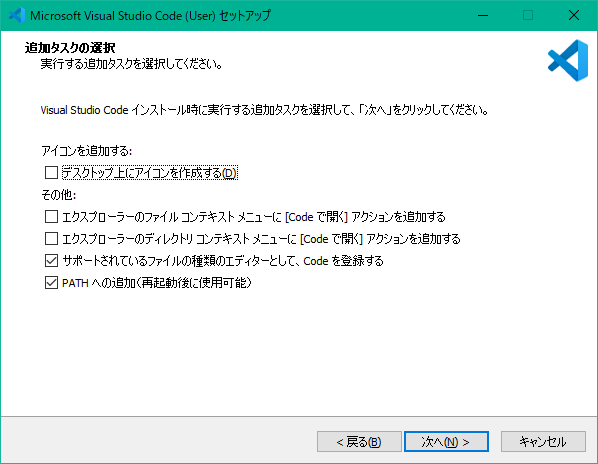This screenshot has height=464, width=598.
Task: Click the アイコンを追加する: group label
Action: (87, 151)
